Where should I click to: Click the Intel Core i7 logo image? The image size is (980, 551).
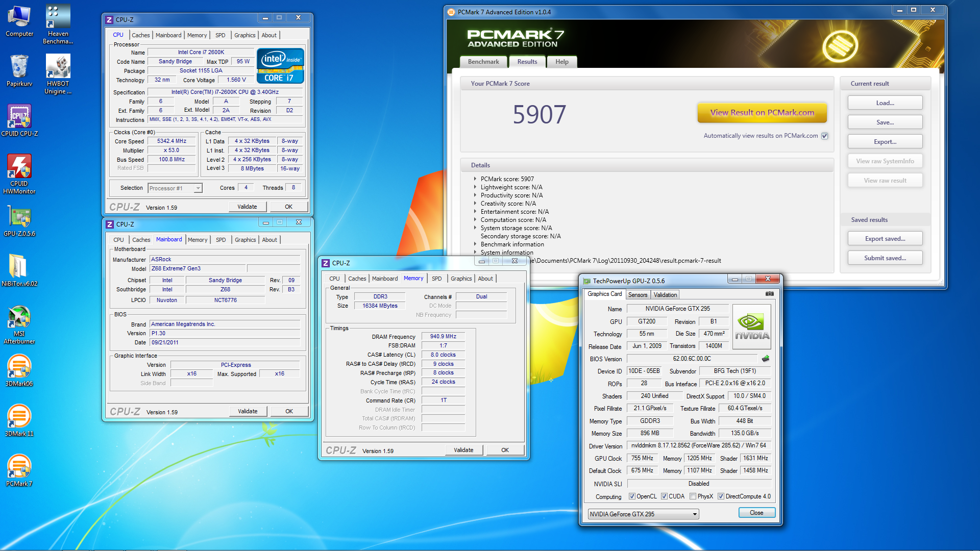[280, 66]
